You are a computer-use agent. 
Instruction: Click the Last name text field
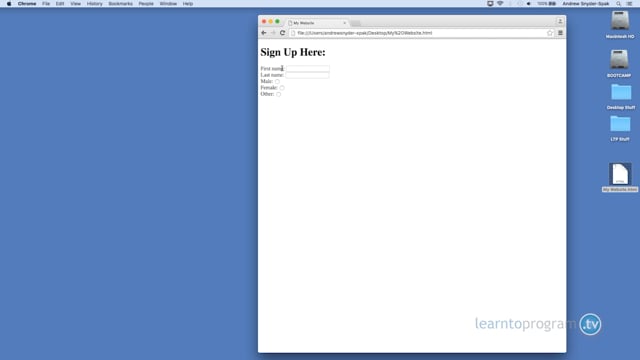(x=307, y=75)
